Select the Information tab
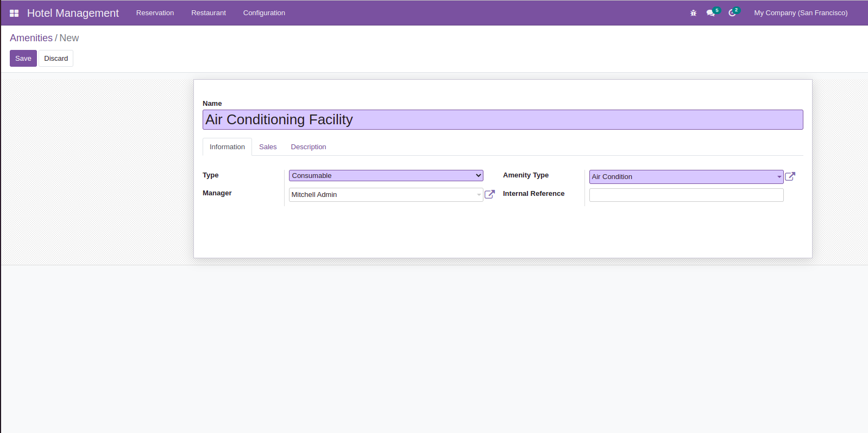 coord(227,147)
